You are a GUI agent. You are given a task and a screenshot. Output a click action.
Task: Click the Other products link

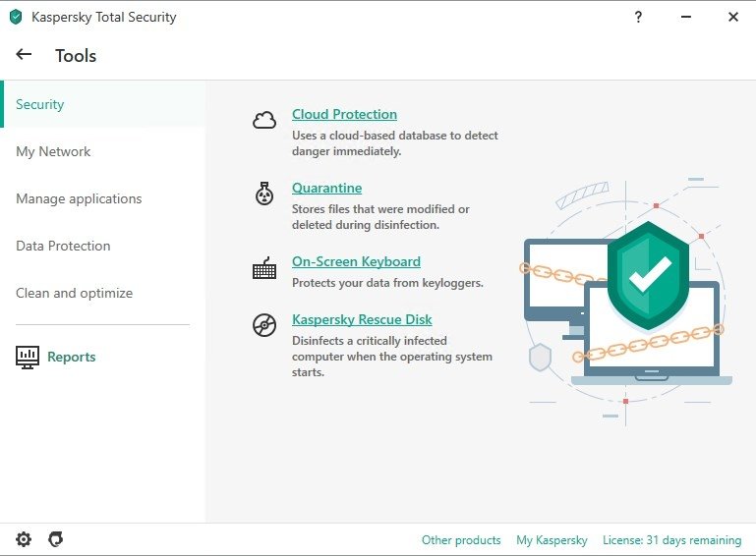461,540
